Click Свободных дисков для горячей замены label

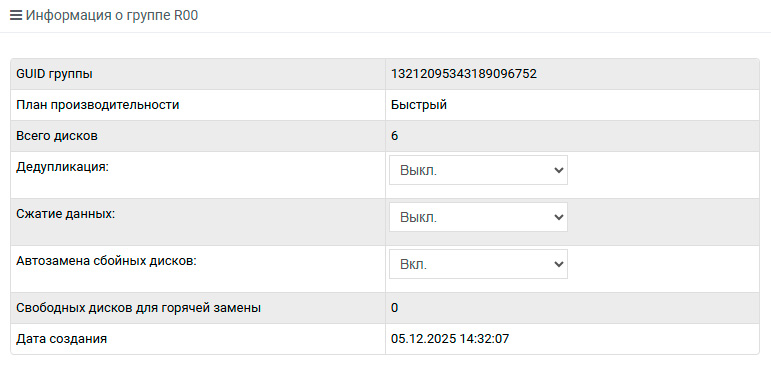pos(139,308)
